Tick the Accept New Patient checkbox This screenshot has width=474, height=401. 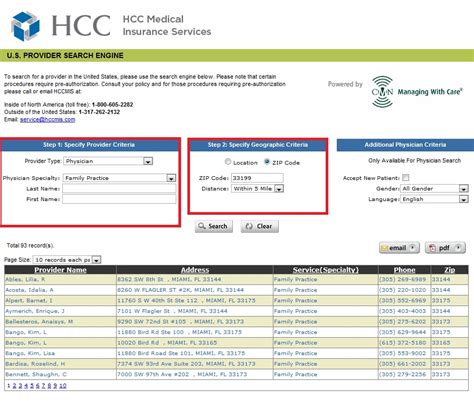[406, 177]
